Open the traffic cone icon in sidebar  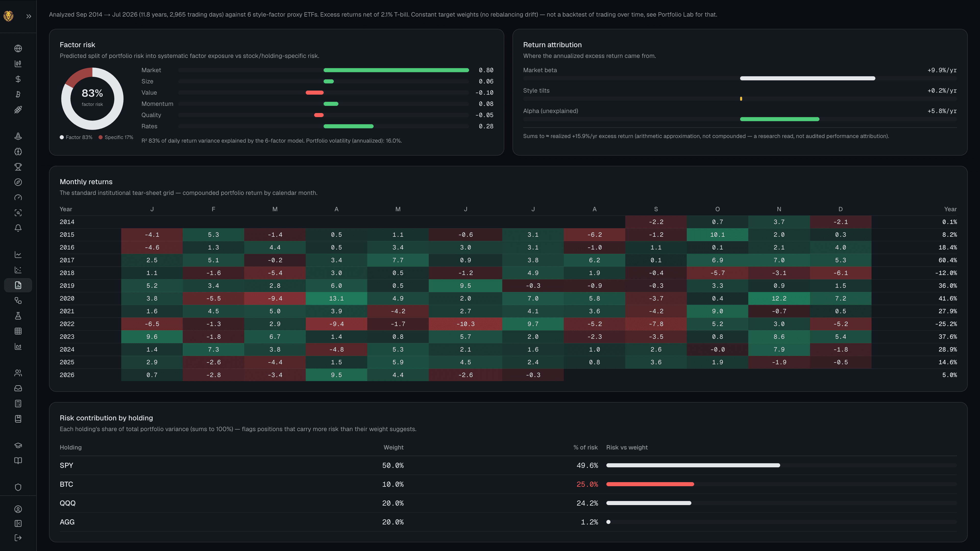point(18,136)
